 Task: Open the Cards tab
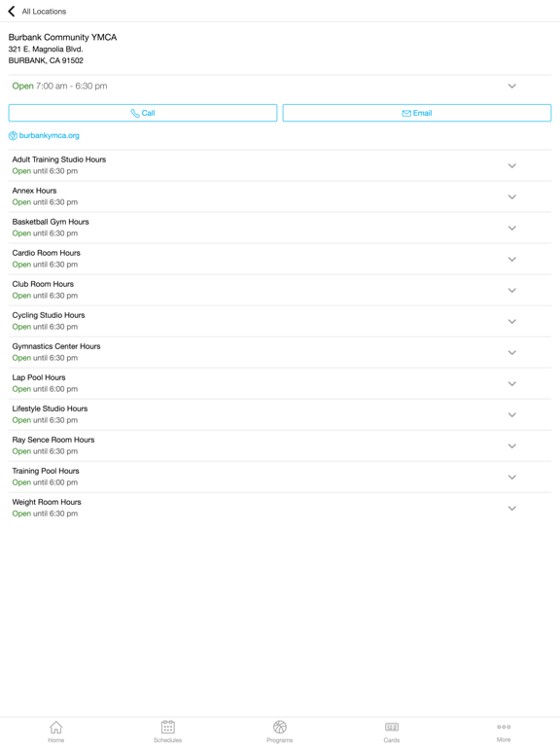[392, 731]
